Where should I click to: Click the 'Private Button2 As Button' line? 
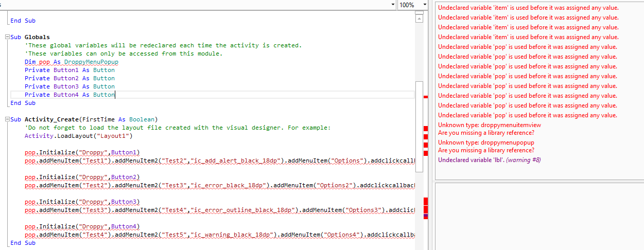[x=69, y=78]
